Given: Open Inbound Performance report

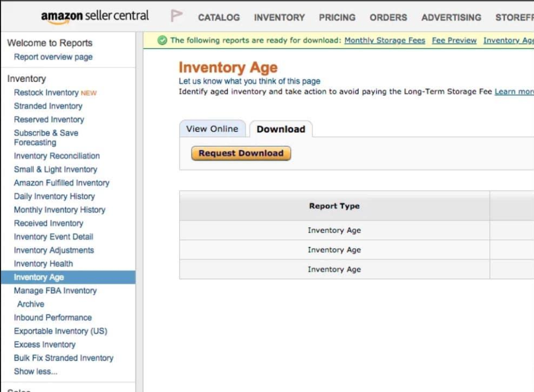Looking at the screenshot, I should (x=53, y=317).
